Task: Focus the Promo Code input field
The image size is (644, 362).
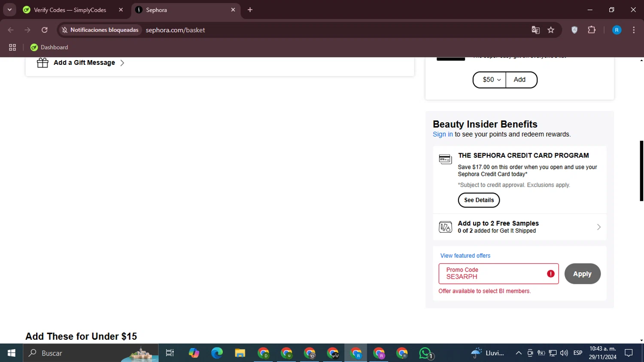Action: point(498,274)
